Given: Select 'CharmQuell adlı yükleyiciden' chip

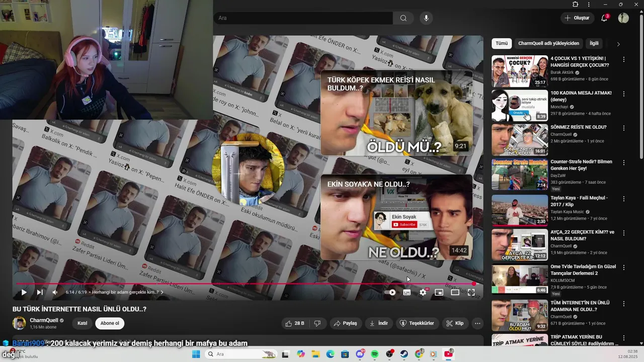Looking at the screenshot, I should pos(549,43).
